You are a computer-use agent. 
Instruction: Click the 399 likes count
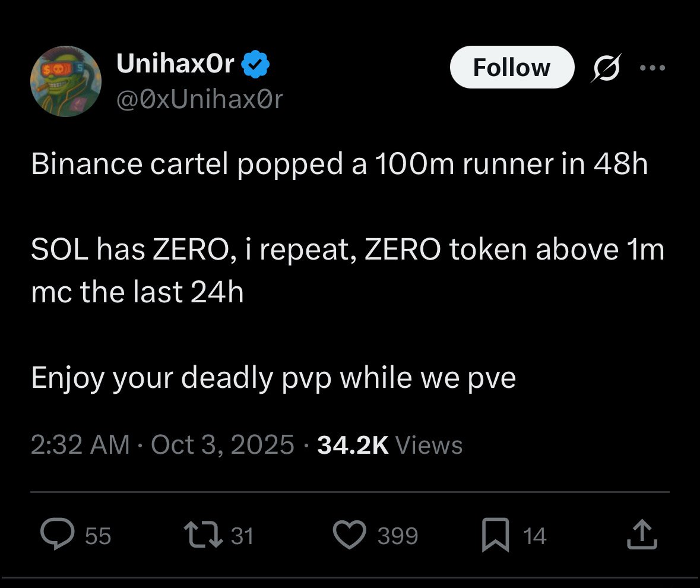[398, 536]
